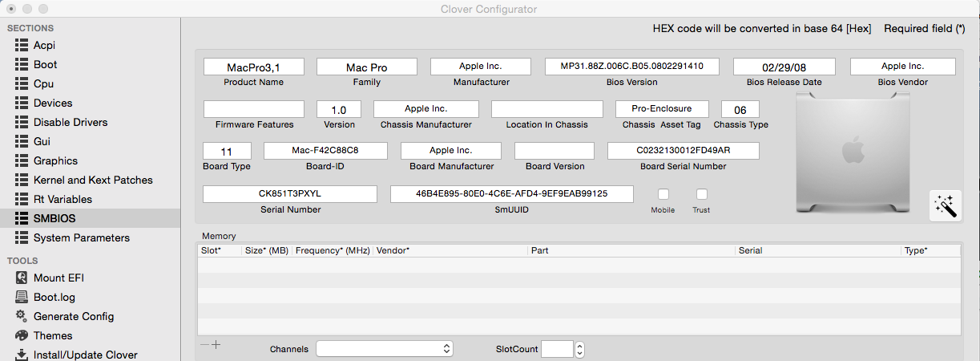980x361 pixels.
Task: Click the Cpu section icon
Action: coord(22,83)
